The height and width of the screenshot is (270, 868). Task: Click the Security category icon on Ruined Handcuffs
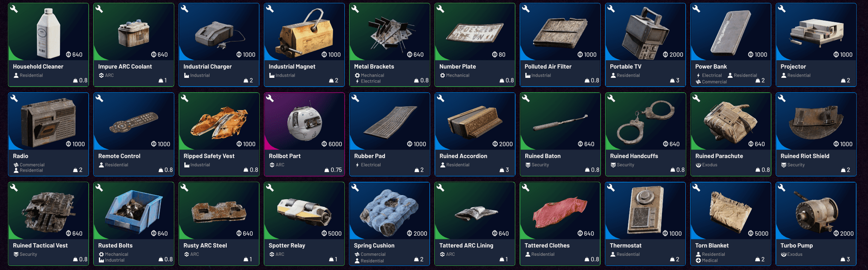[613, 165]
